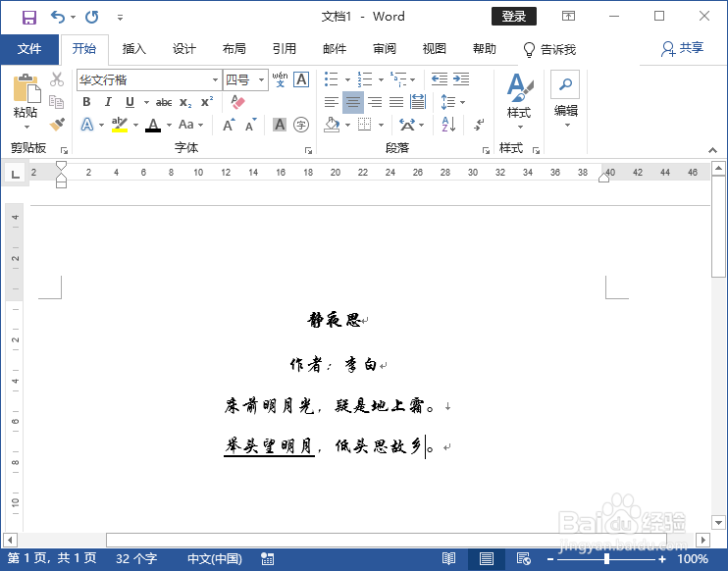Click the zoom slider handle
The height and width of the screenshot is (571, 728).
pyautogui.click(x=606, y=558)
